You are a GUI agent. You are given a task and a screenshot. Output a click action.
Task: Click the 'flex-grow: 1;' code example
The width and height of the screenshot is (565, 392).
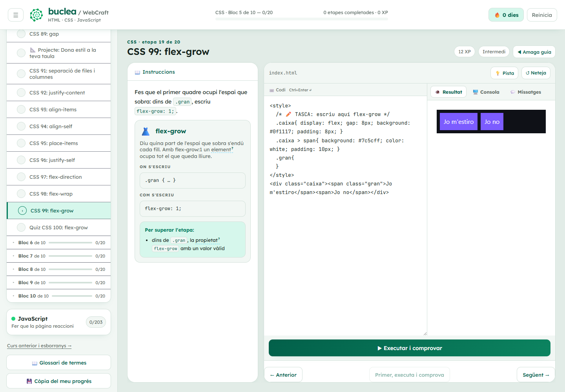[x=193, y=209]
